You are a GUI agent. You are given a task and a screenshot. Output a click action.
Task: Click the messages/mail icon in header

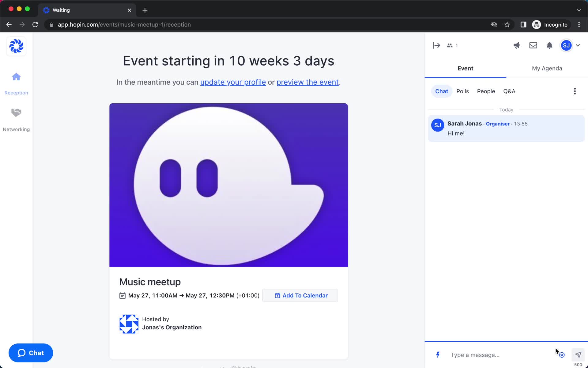533,45
